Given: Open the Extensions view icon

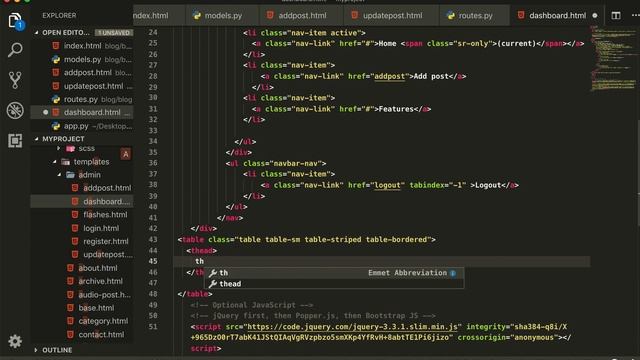Looking at the screenshot, I should 15,140.
